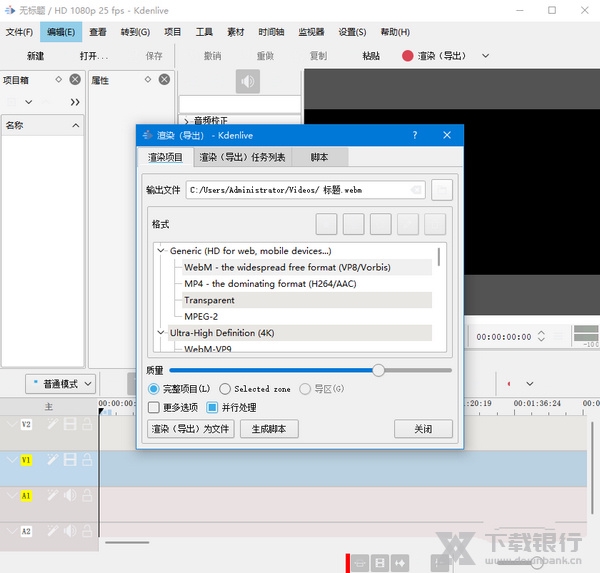Check the More options checkbox
This screenshot has height=573, width=600.
pyautogui.click(x=153, y=407)
